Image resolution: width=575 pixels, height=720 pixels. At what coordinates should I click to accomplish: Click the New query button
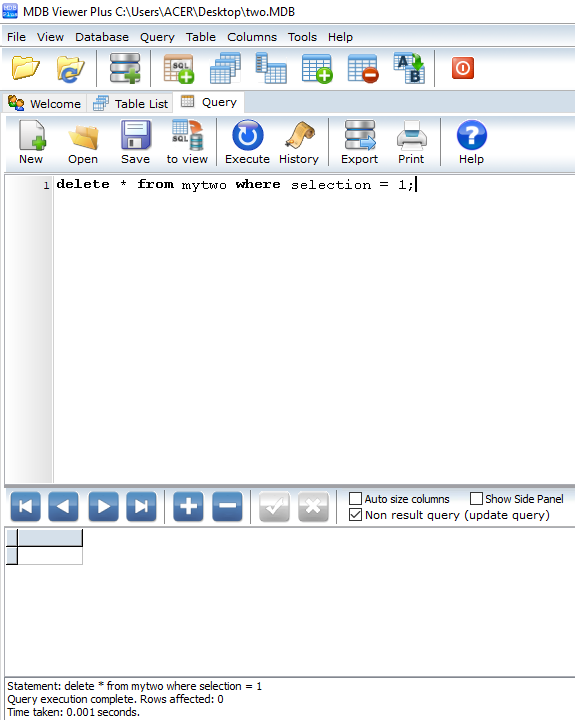(x=31, y=142)
